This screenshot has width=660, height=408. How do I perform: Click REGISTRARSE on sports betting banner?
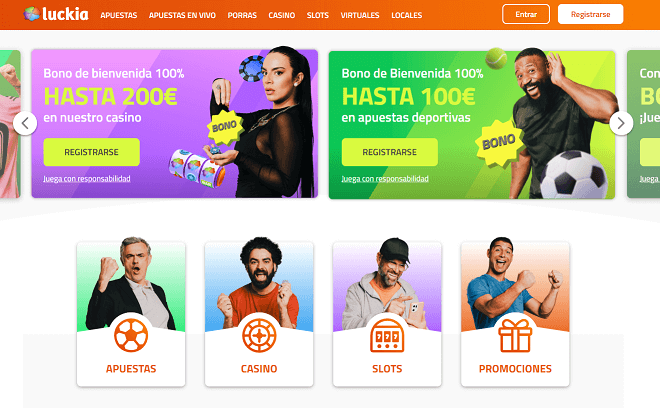pos(389,152)
